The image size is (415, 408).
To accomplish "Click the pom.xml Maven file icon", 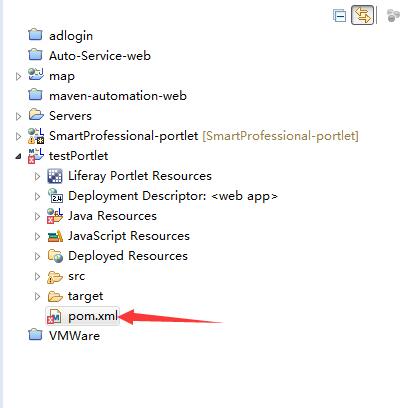I will click(54, 316).
